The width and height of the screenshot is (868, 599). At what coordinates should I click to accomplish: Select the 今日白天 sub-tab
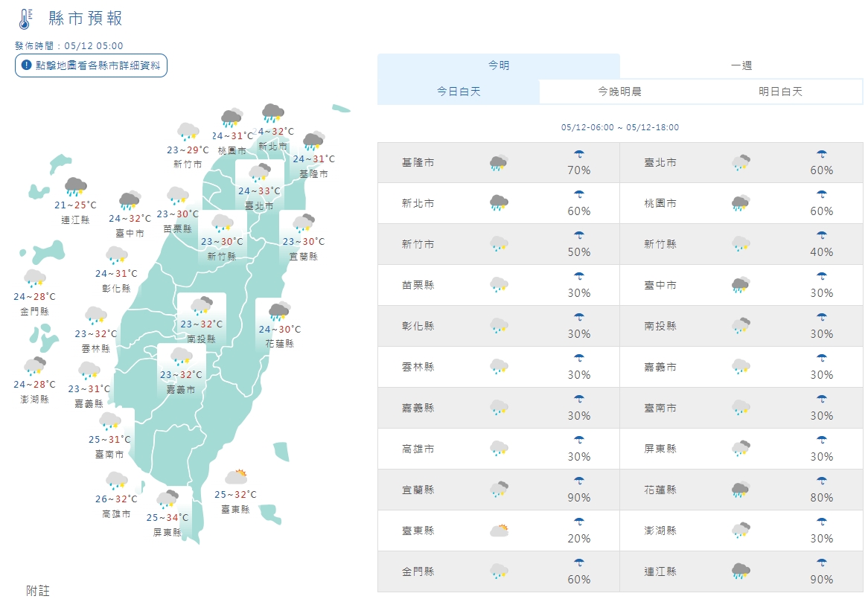(x=459, y=92)
